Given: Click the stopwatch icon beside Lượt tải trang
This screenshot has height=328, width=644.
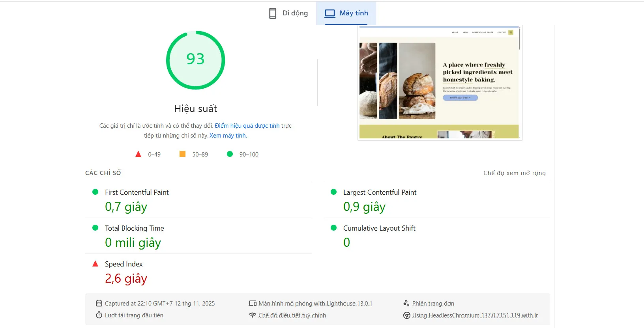Looking at the screenshot, I should click(99, 315).
